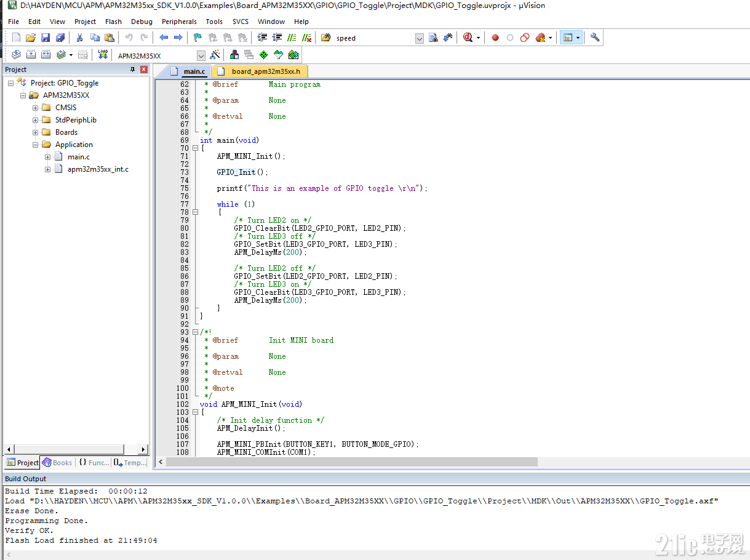Collapse comment block fold at line 93
750x560 pixels.
tap(195, 332)
